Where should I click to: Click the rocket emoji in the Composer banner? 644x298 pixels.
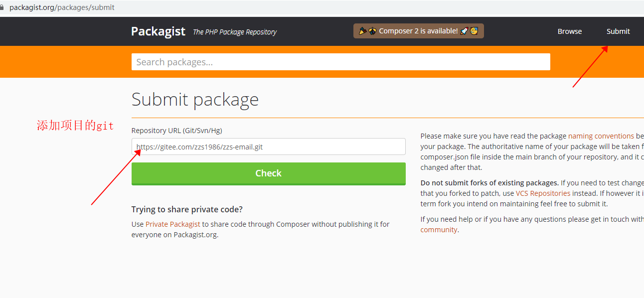click(x=464, y=31)
